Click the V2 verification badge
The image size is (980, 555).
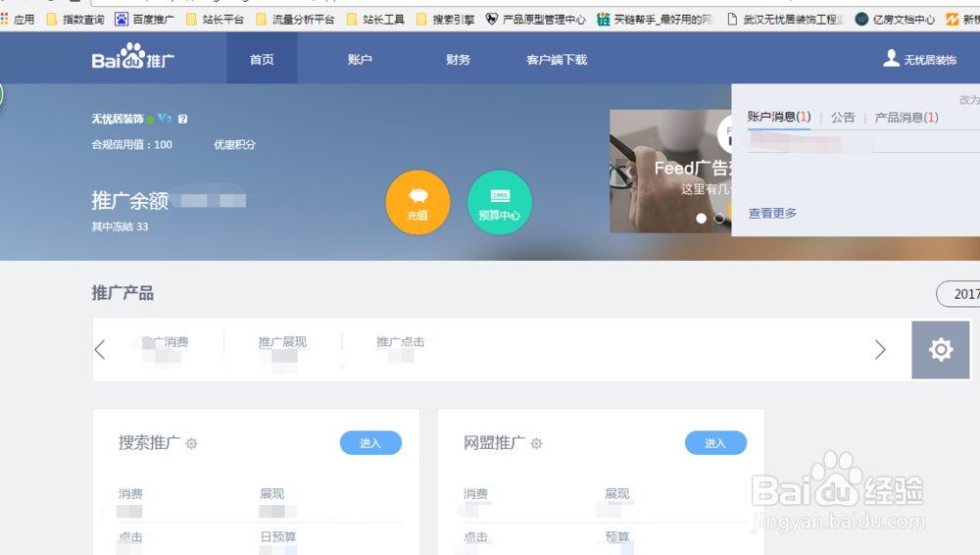[165, 119]
